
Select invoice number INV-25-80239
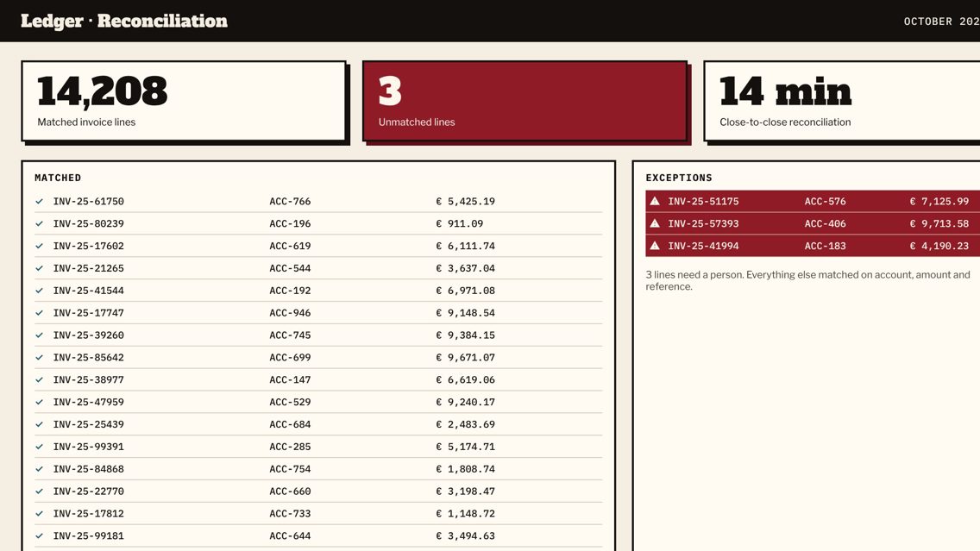[89, 223]
